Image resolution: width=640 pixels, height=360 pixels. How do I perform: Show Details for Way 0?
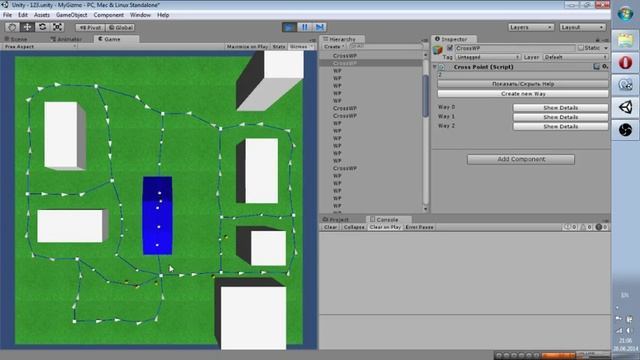tap(560, 108)
